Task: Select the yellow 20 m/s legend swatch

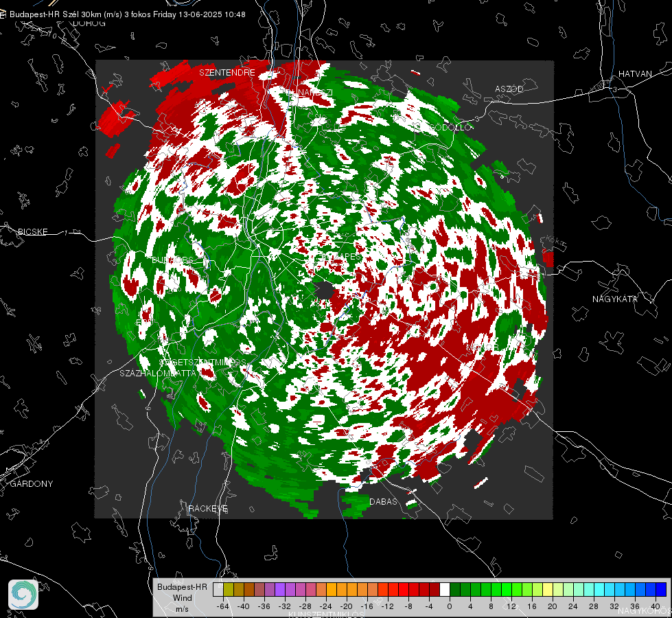Action: tap(548, 589)
